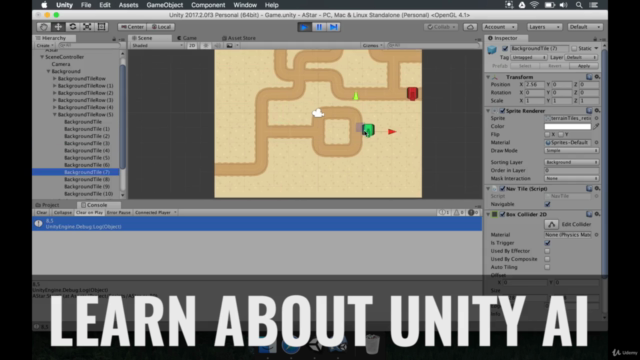Viewport: 640px width, 360px height.
Task: Open the Sorting Layer dropdown
Action: point(571,162)
